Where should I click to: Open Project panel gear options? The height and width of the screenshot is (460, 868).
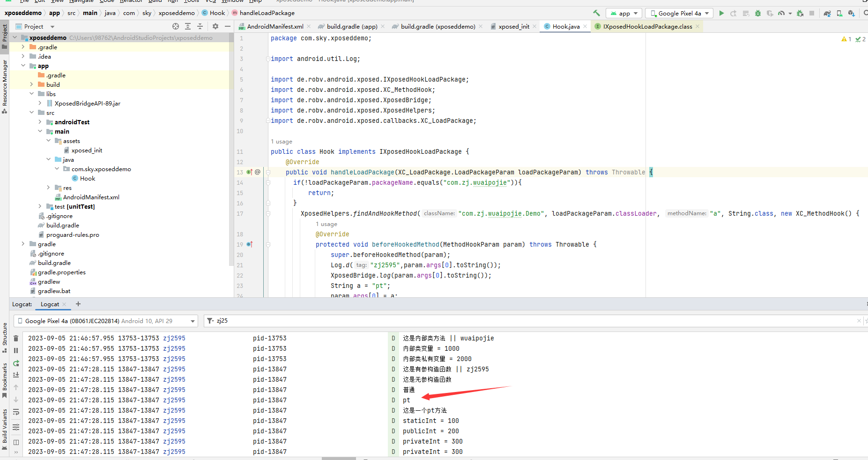[215, 27]
